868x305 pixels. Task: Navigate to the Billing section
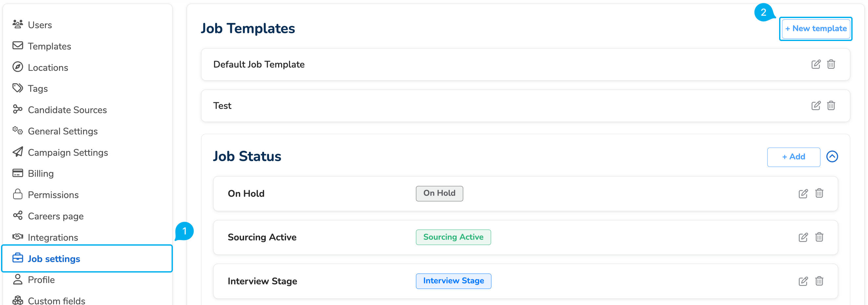(41, 173)
